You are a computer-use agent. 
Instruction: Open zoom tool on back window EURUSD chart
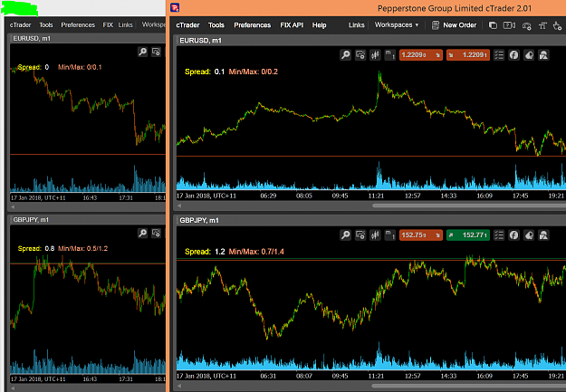coord(142,52)
